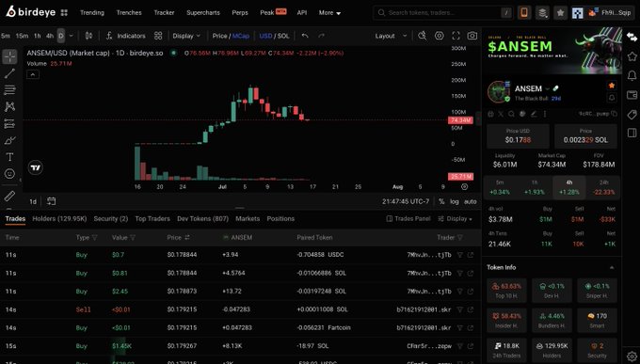Switch to the Holders (129.95K) tab
The width and height of the screenshot is (640, 364).
[59, 219]
